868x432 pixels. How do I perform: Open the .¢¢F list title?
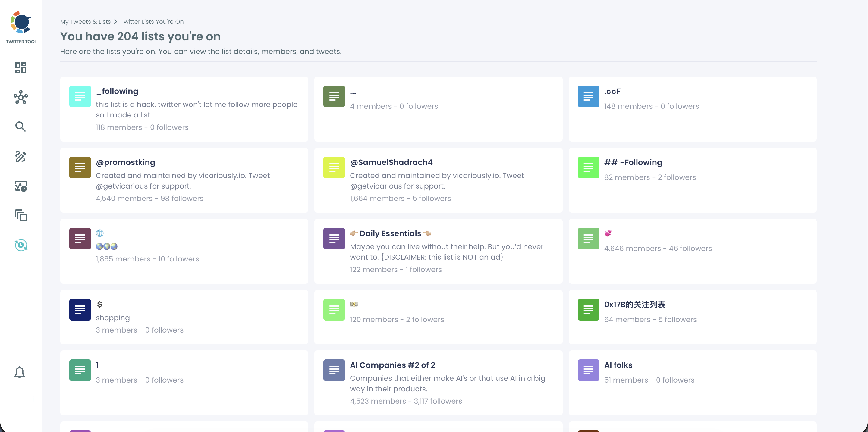click(613, 91)
